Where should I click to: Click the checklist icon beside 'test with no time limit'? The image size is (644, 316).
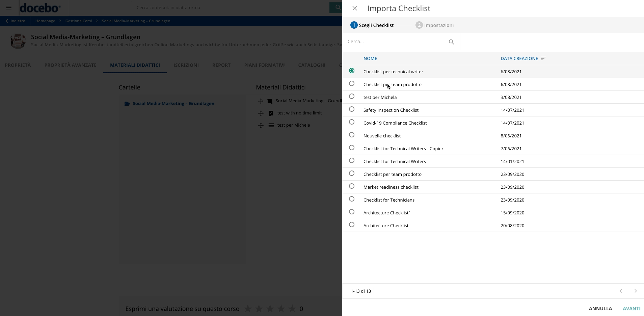tap(271, 113)
